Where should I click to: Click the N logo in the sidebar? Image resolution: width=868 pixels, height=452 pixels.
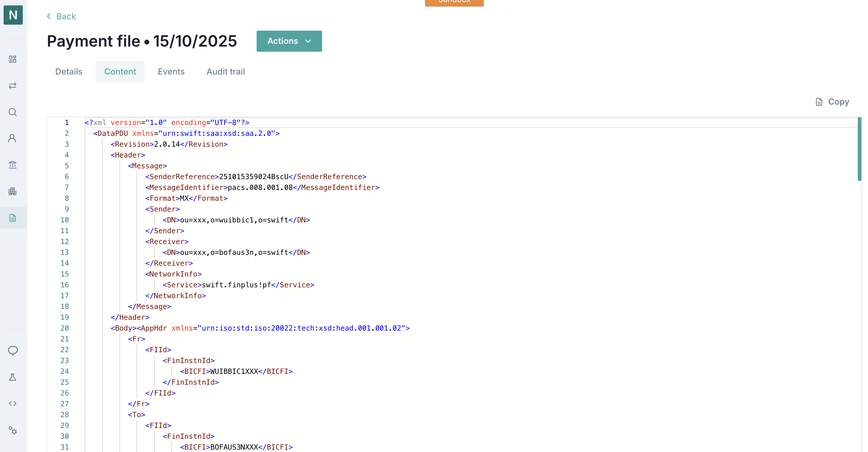coord(13,15)
